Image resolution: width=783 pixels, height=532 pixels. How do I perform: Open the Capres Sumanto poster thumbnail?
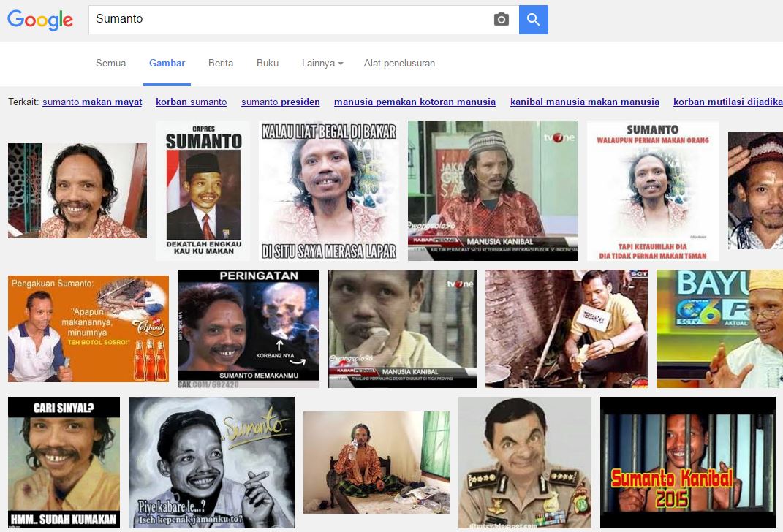(x=203, y=191)
